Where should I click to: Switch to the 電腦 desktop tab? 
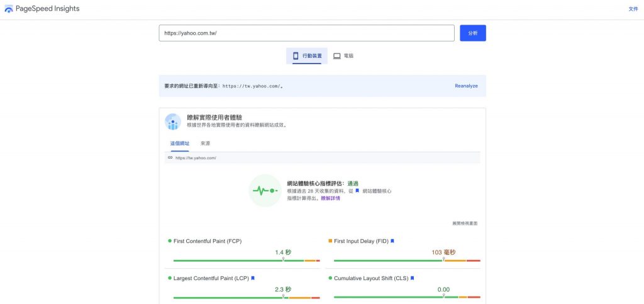coord(343,56)
